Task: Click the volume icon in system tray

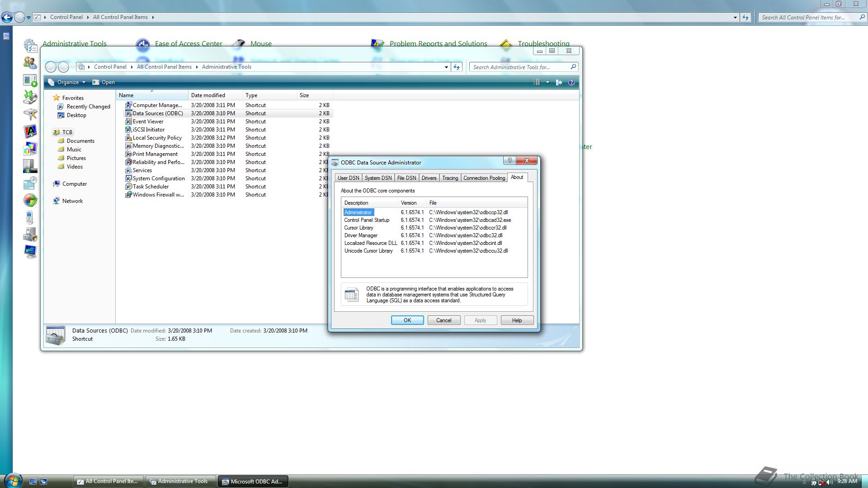Action: click(x=830, y=482)
